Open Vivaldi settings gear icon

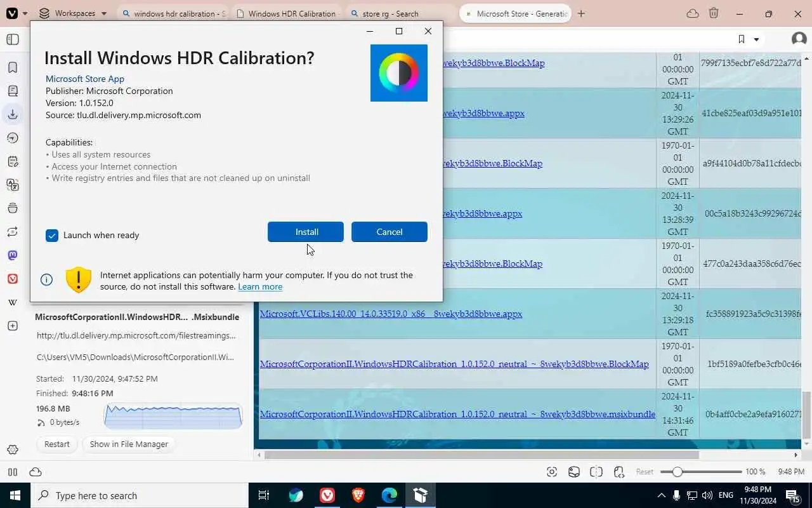(13, 450)
